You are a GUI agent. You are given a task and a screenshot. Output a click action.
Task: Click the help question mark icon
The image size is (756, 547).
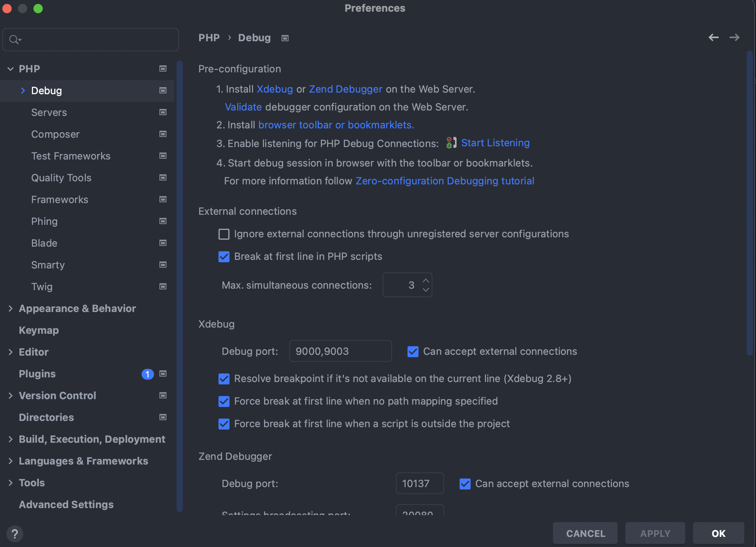(x=15, y=533)
